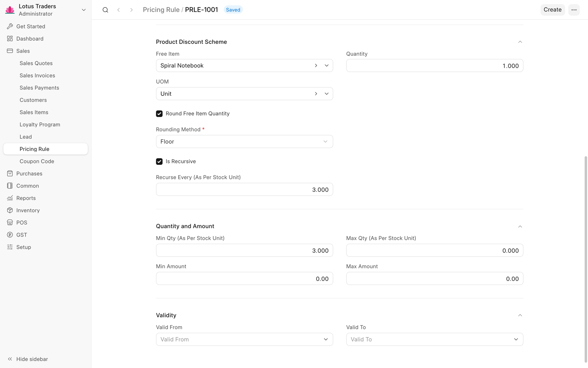The height and width of the screenshot is (368, 588).
Task: Click the Common book icon
Action: (x=10, y=186)
